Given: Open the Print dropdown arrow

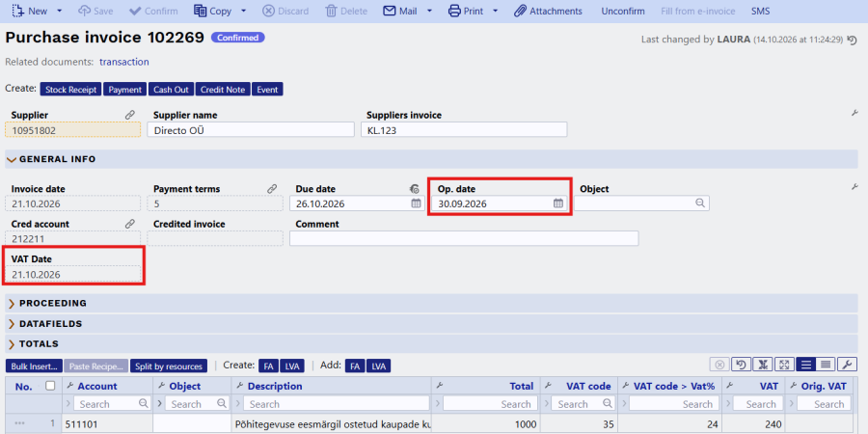Looking at the screenshot, I should coord(496,11).
